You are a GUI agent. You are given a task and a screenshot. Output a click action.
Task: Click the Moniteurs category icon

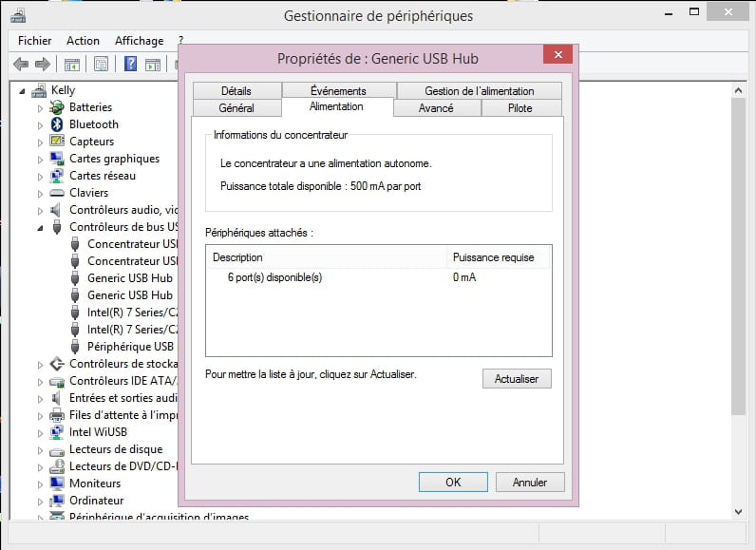(57, 484)
